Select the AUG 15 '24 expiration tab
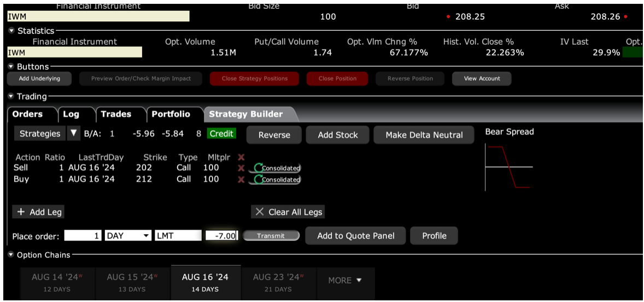This screenshot has width=644, height=302. [x=132, y=283]
